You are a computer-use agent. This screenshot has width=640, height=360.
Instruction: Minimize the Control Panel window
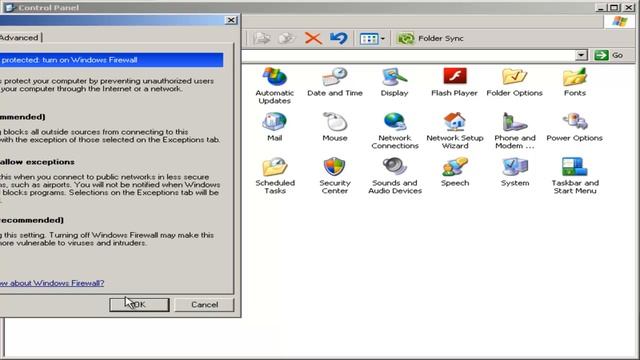600,7
